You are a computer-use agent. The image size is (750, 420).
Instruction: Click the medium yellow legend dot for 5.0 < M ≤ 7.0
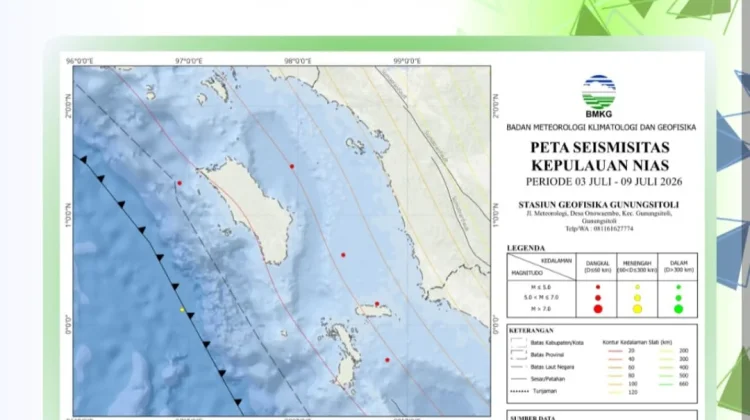click(x=637, y=298)
